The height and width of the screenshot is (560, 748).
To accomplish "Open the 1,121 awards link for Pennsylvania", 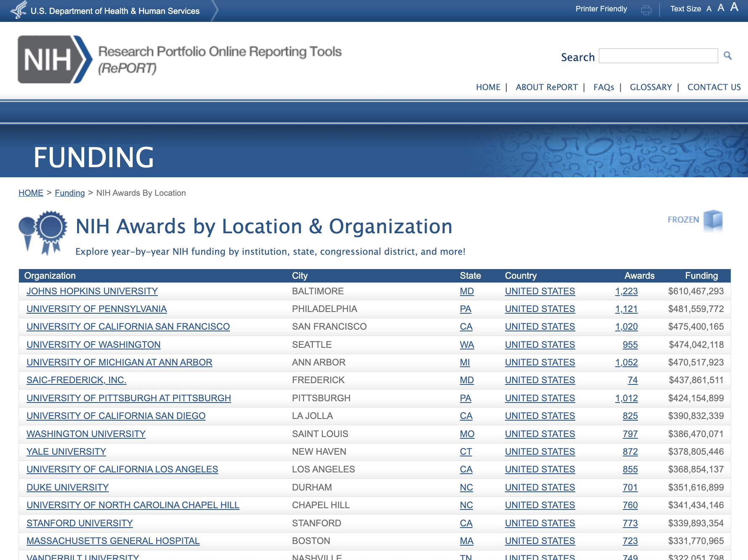I will point(626,309).
